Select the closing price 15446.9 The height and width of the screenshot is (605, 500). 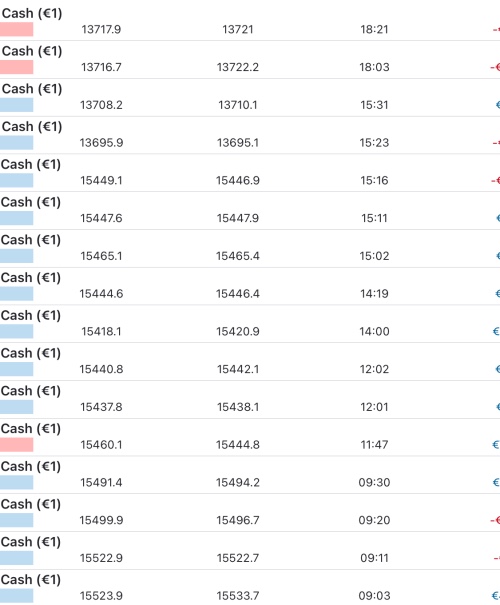[x=238, y=180]
